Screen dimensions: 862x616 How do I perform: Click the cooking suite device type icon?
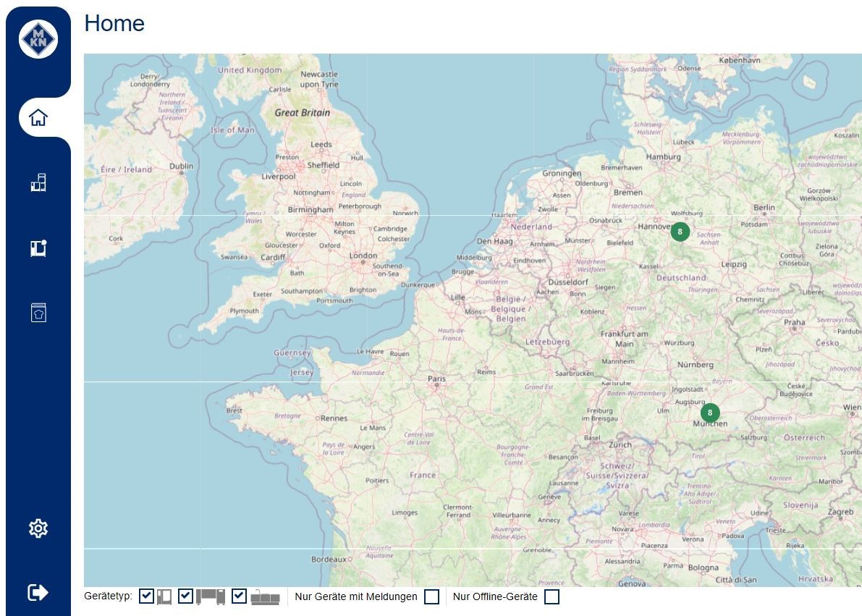point(265,598)
